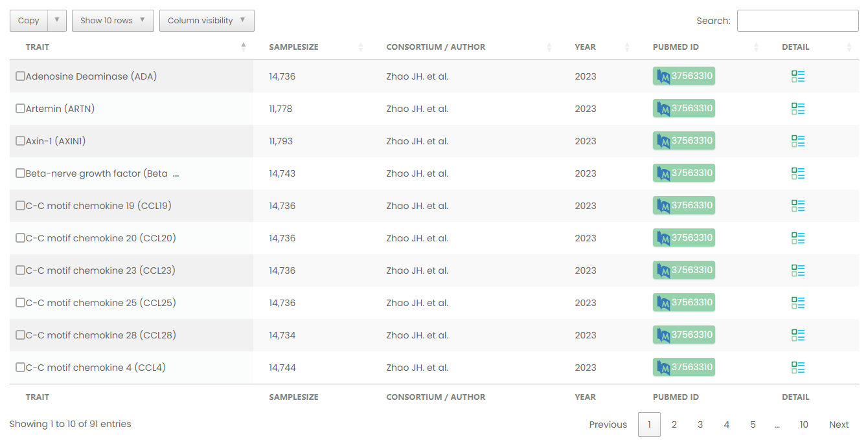Image resolution: width=868 pixels, height=440 pixels.
Task: Open detail icon for Artemin (ARTN) row
Action: 797,109
